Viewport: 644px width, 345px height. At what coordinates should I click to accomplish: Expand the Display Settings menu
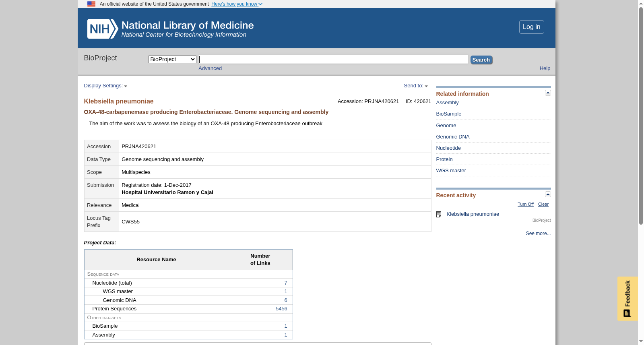point(105,86)
